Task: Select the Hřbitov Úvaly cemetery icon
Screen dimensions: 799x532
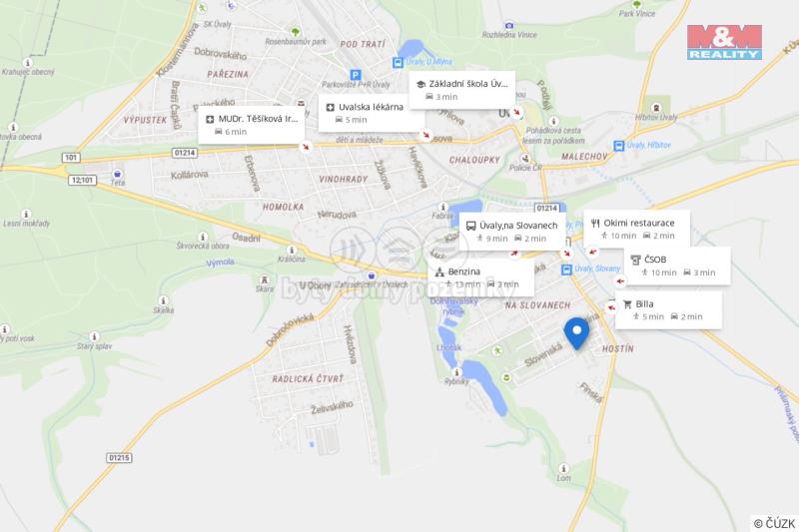Action: (x=656, y=108)
